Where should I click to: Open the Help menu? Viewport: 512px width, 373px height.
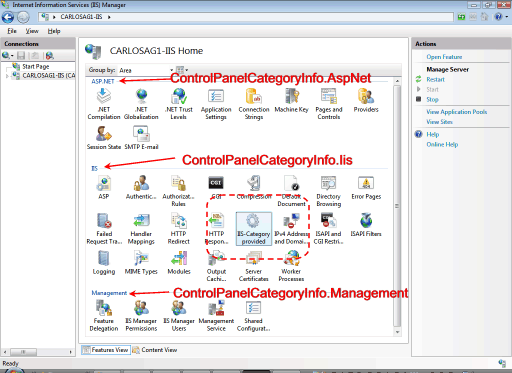[x=54, y=31]
